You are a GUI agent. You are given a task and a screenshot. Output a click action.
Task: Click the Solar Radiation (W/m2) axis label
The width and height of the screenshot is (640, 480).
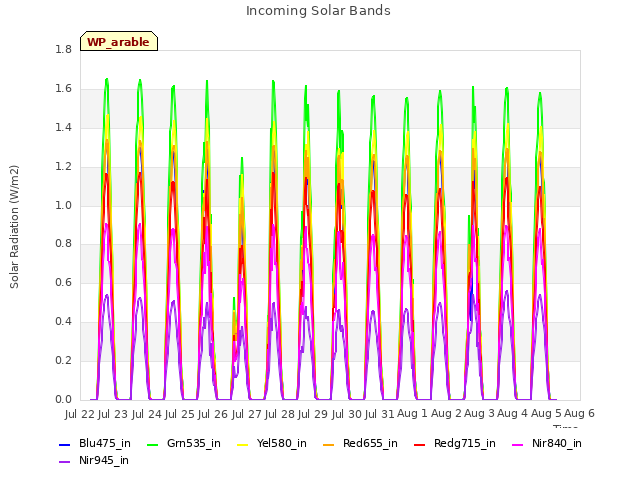point(14,227)
